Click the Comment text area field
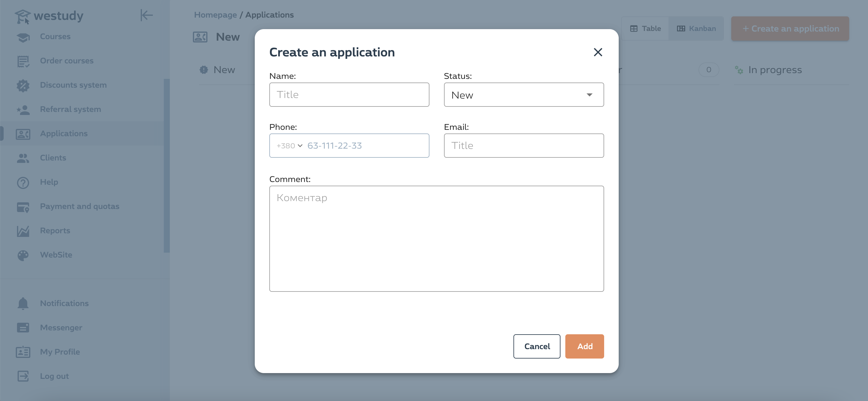Viewport: 868px width, 401px height. [436, 238]
